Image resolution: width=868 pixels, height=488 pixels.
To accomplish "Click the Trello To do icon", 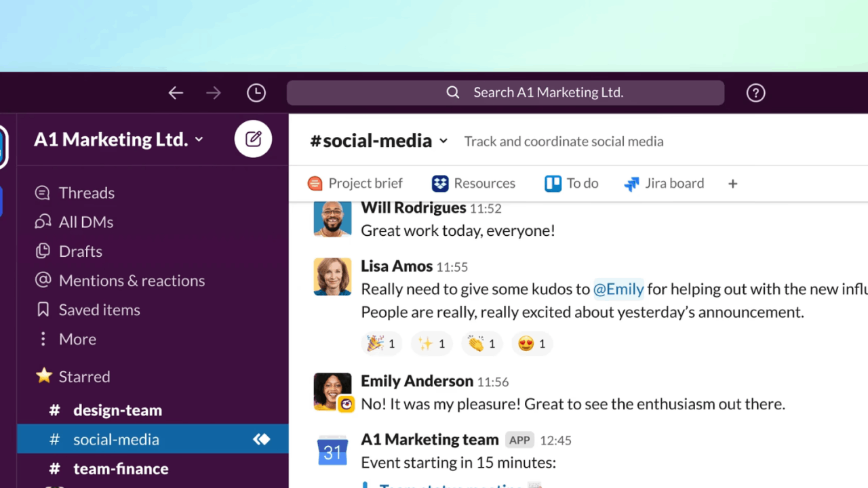I will (553, 184).
